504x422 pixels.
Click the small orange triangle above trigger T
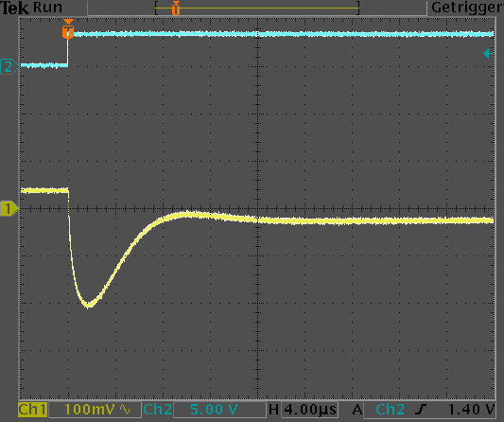tap(68, 22)
